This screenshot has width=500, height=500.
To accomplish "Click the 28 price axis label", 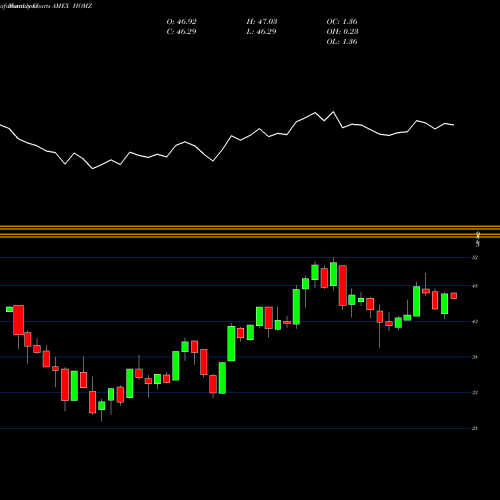I will pos(475,428).
